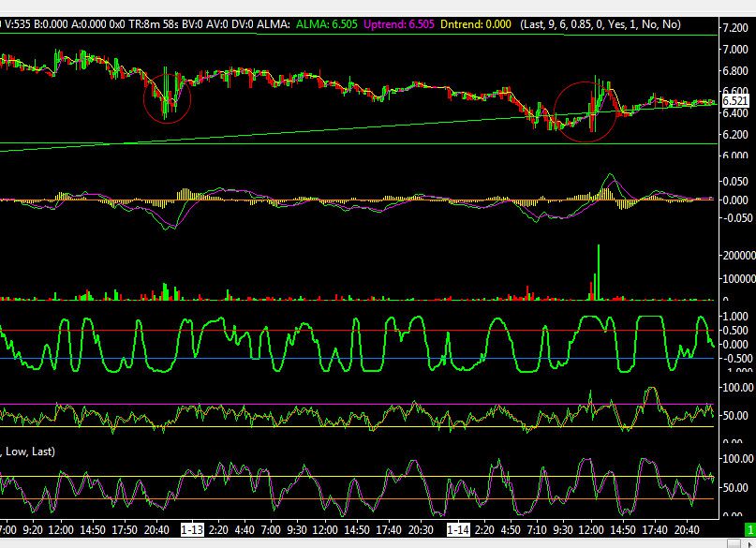Viewport: 756px width, 548px height.
Task: Select the 1-14 date marker on time axis
Action: click(x=458, y=529)
